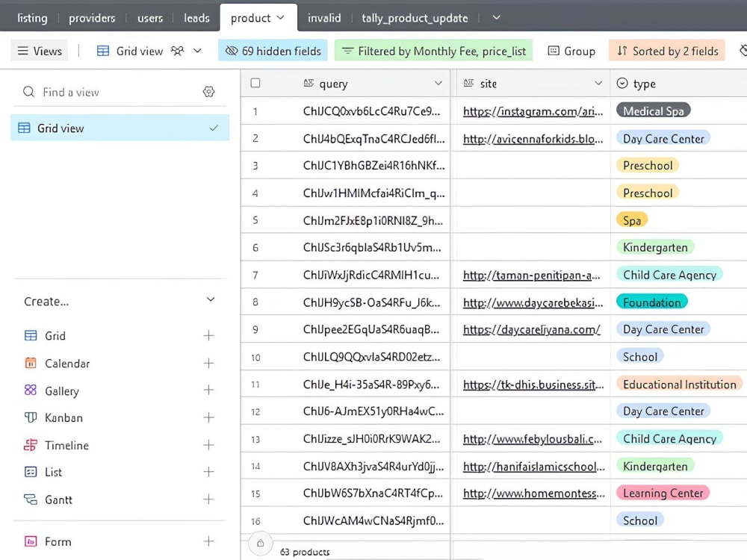Screen dimensions: 747x560
Task: Click the round button at bottom of grid
Action: coord(260,543)
